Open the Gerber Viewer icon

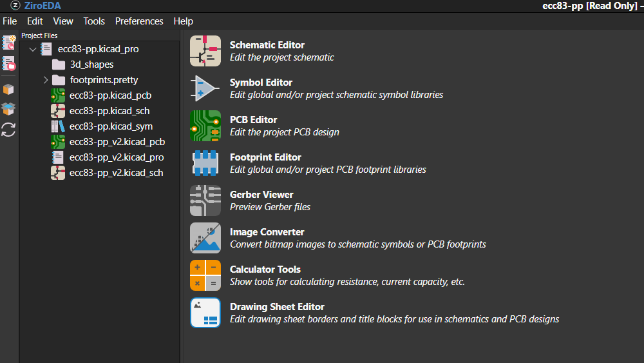tap(205, 201)
